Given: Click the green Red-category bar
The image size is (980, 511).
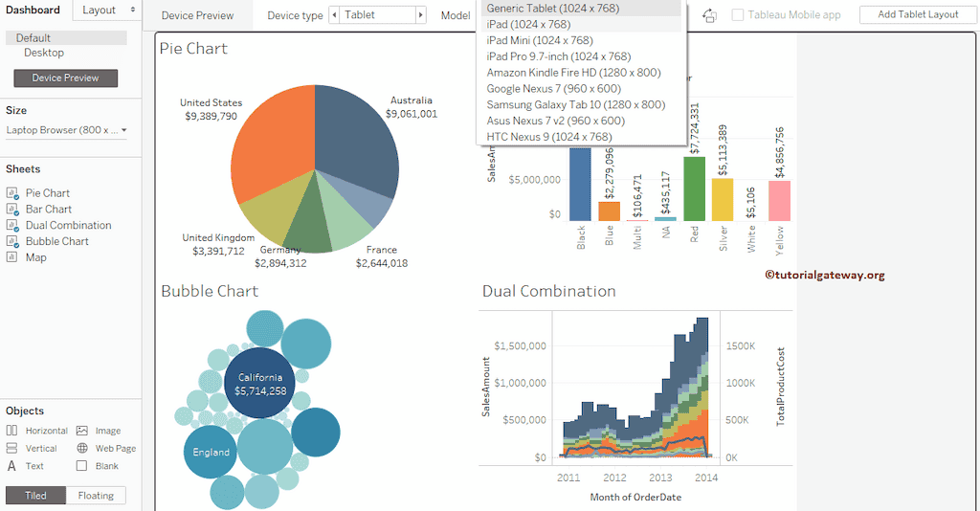Looking at the screenshot, I should point(695,189).
